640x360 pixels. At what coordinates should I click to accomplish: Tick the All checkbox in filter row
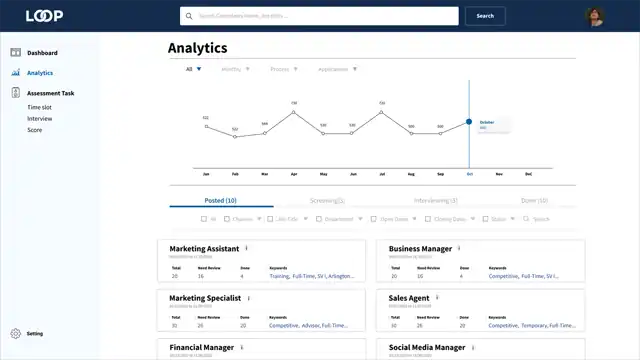(204, 219)
